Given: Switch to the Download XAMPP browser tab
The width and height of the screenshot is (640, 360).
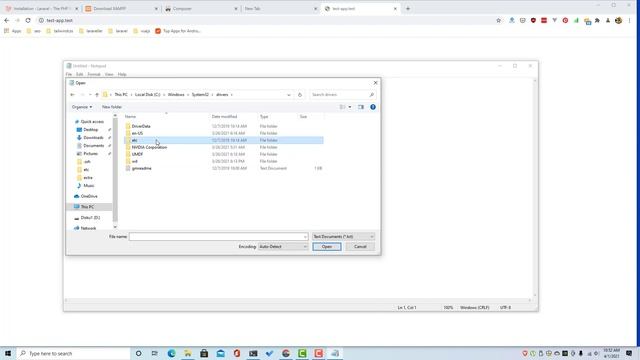Looking at the screenshot, I should pyautogui.click(x=121, y=9).
